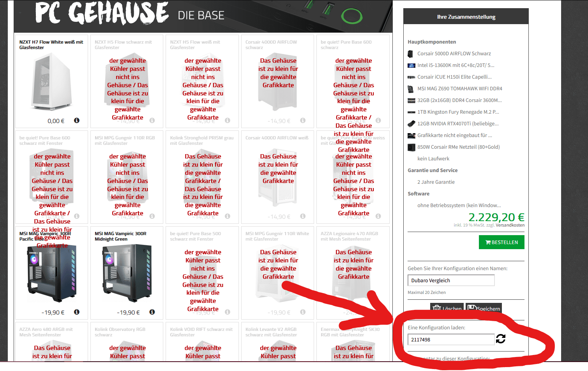
Task: Open info icon for NZXT H5 Flow weiß
Action: (x=228, y=120)
